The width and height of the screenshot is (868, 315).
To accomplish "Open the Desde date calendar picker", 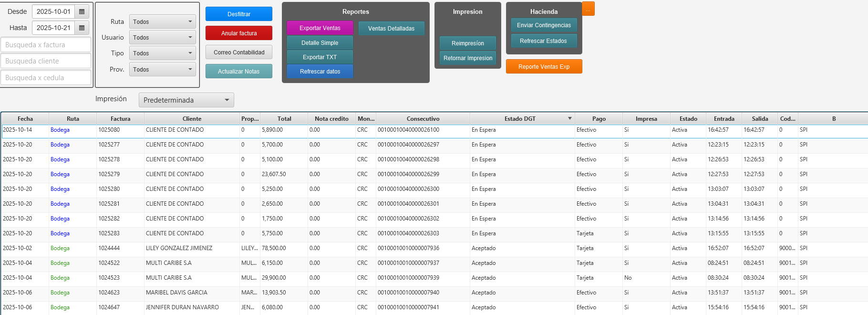I will [82, 11].
